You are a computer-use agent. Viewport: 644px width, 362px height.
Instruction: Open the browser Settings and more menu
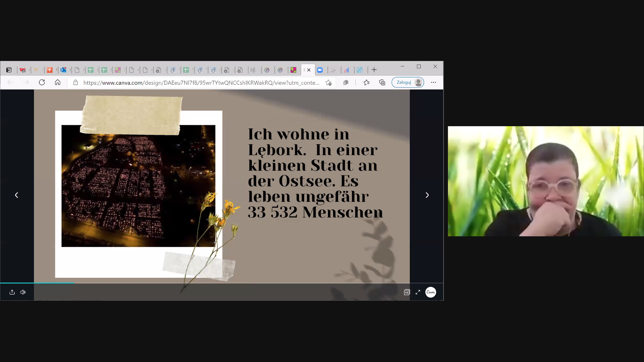pos(433,82)
